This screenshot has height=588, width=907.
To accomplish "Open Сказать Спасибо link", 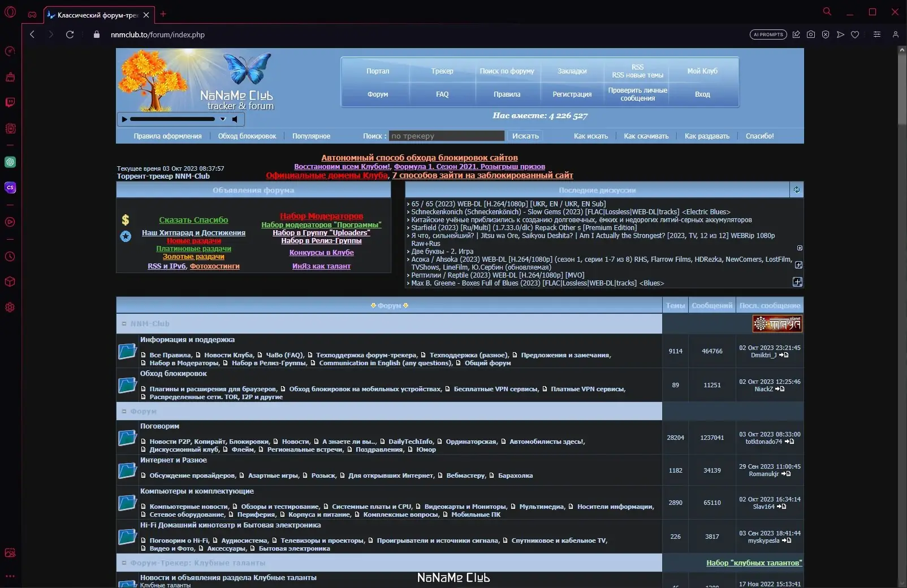I will tap(193, 220).
